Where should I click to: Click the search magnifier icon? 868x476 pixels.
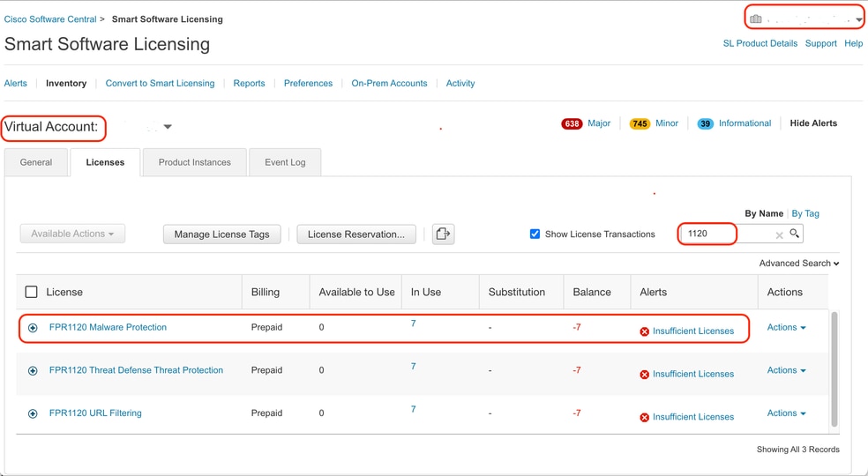(x=795, y=234)
